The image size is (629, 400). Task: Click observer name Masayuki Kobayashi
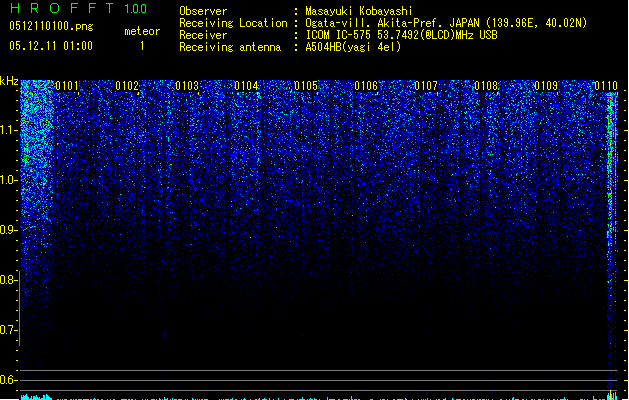point(359,11)
